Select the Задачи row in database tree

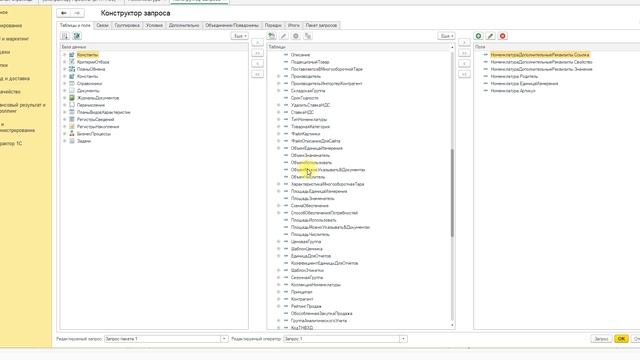pyautogui.click(x=84, y=141)
